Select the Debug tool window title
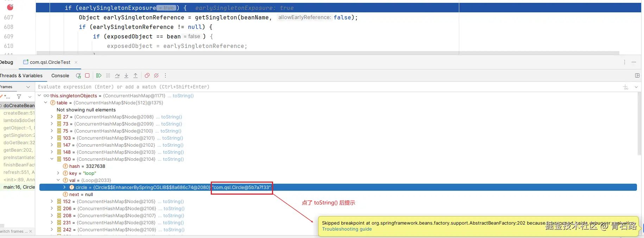 point(6,62)
